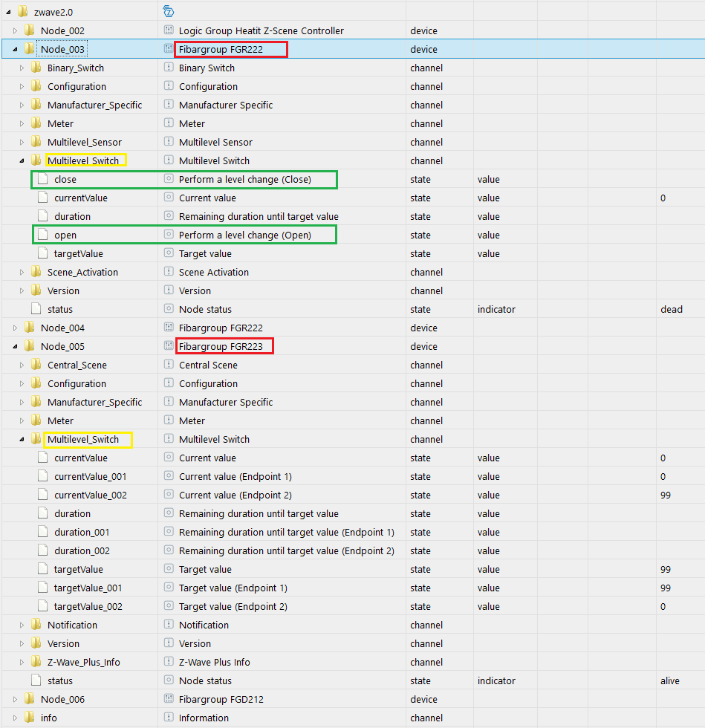705x728 pixels.
Task: Click the zwave2.0 folder icon
Action: 23,12
